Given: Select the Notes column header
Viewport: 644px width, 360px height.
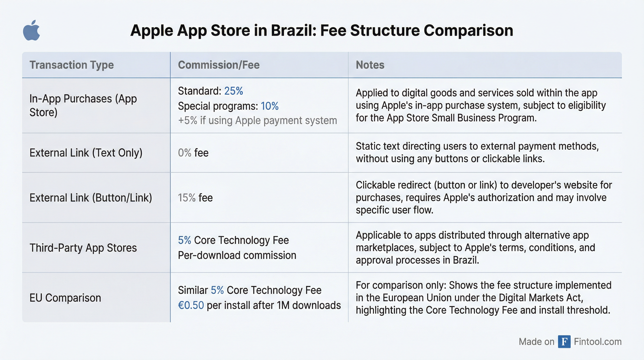Looking at the screenshot, I should click(x=370, y=65).
